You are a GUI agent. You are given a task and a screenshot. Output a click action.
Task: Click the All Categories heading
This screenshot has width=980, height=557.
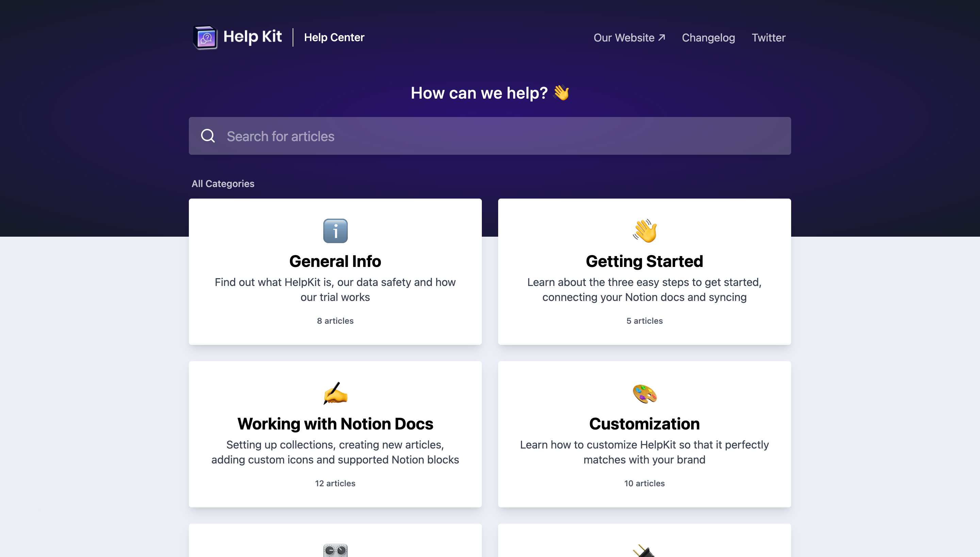[x=223, y=184]
